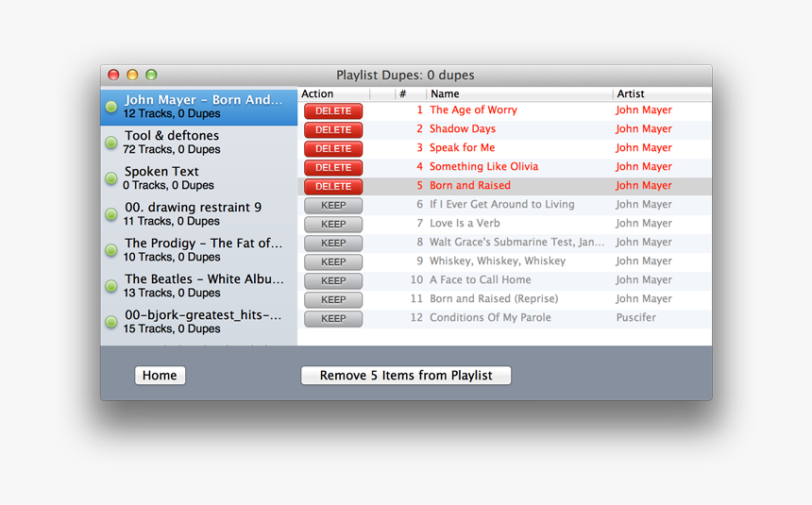Click green status dot beside Tool & deftones
This screenshot has height=505, width=812.
pyautogui.click(x=111, y=143)
